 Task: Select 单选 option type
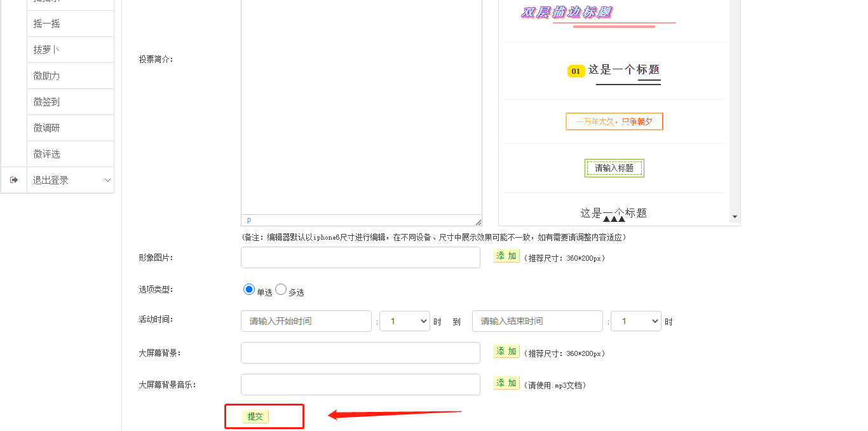tap(249, 290)
